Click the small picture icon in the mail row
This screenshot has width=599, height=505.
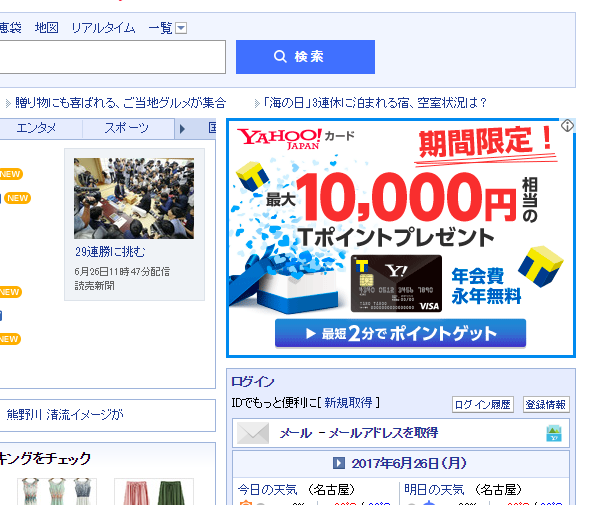click(554, 433)
